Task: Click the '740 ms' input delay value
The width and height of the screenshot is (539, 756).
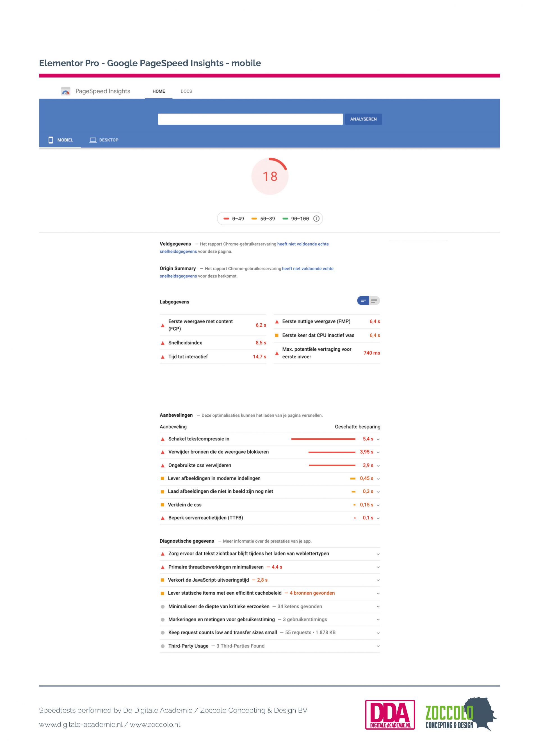Action: (372, 353)
